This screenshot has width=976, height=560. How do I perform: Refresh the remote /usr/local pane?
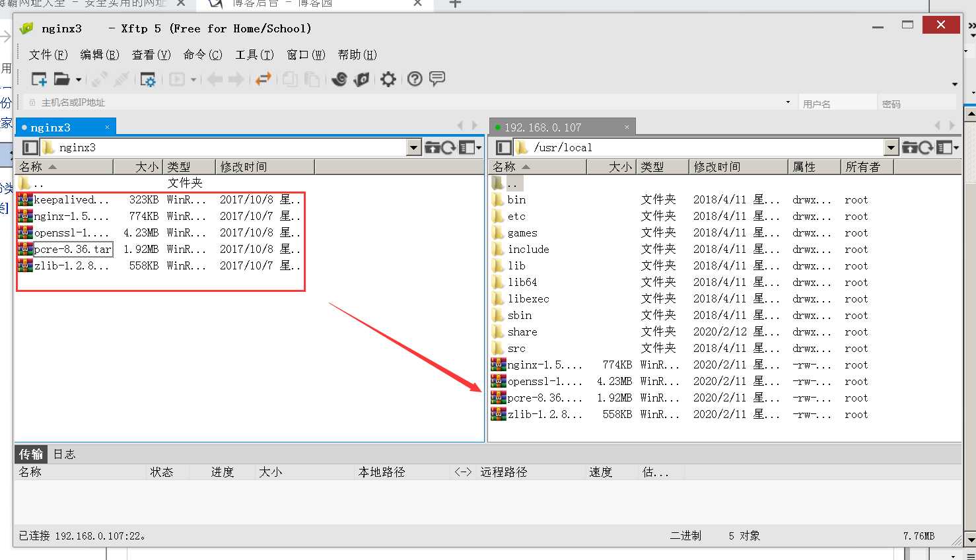(x=926, y=147)
